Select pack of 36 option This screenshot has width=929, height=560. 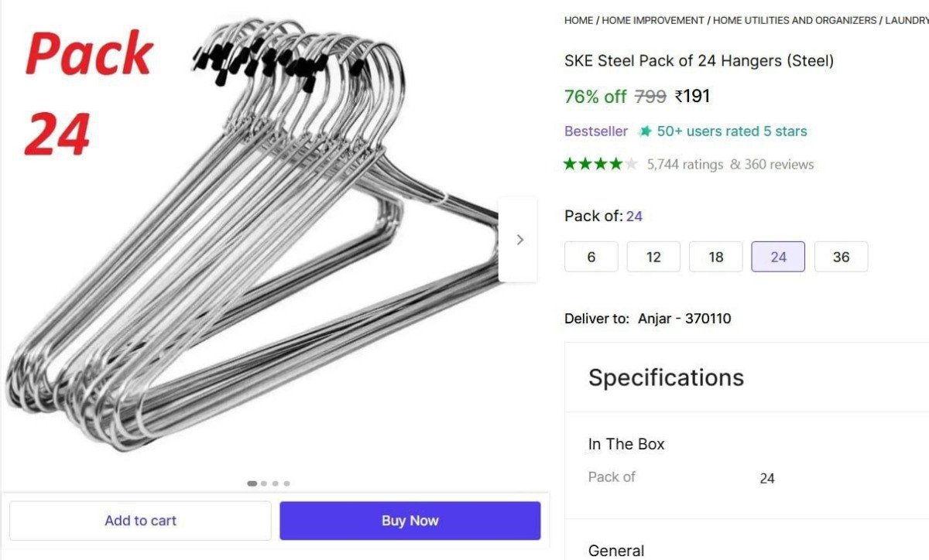point(841,257)
